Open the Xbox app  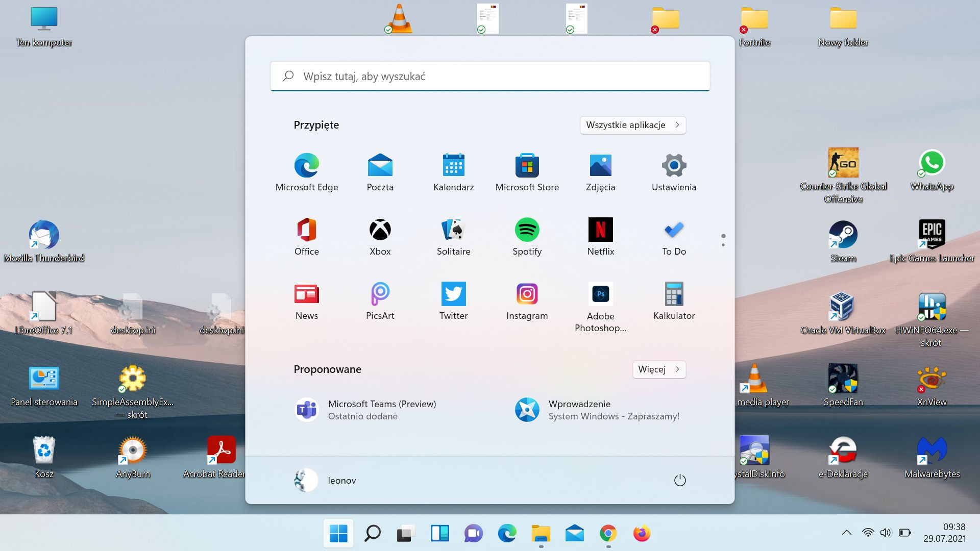point(380,237)
